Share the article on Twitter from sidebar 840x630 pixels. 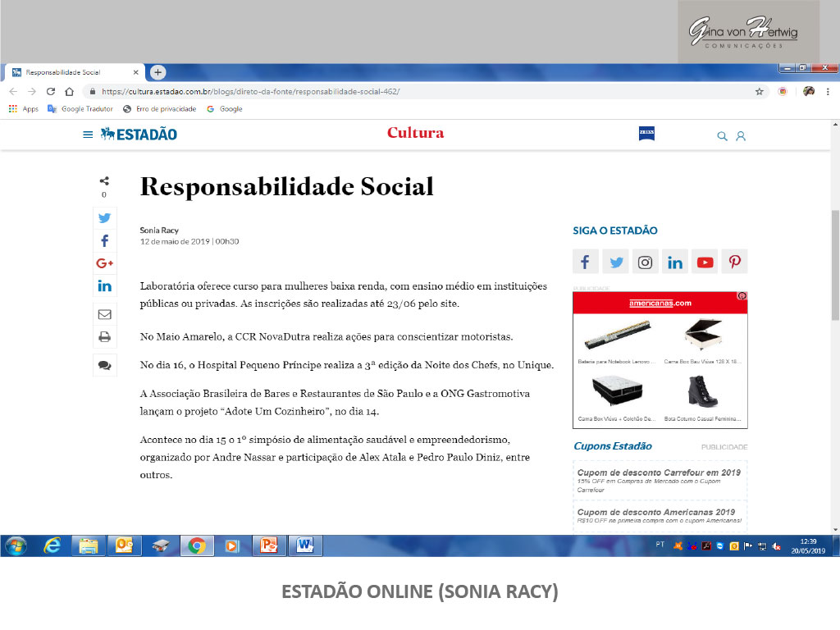[x=104, y=218]
